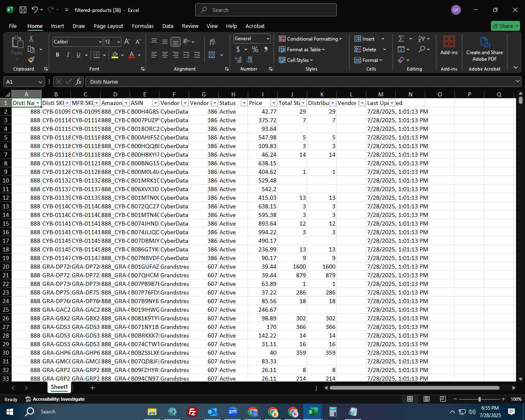This screenshot has width=525, height=420.
Task: Click the Search box in title bar
Action: click(266, 10)
